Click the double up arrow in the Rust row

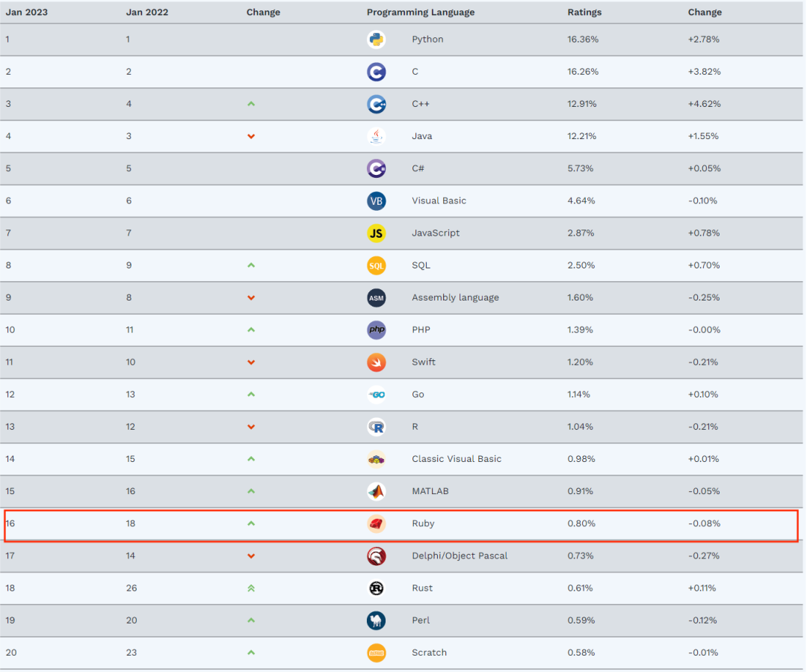[x=251, y=588]
